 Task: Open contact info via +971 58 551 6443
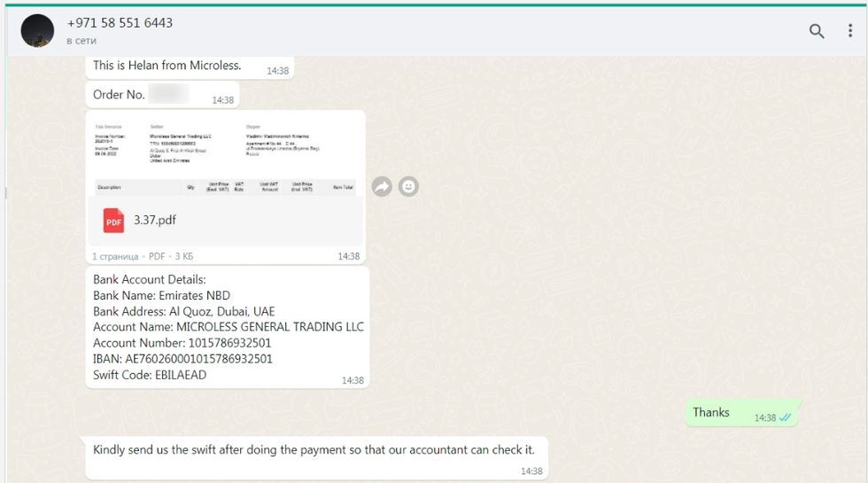click(120, 23)
